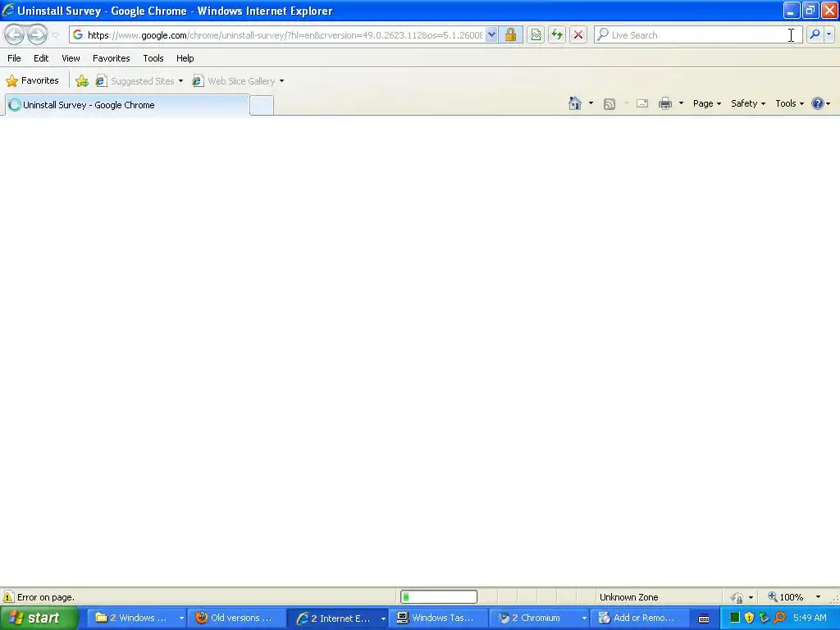Expand the Home button dropdown arrow
The width and height of the screenshot is (840, 630).
[591, 103]
